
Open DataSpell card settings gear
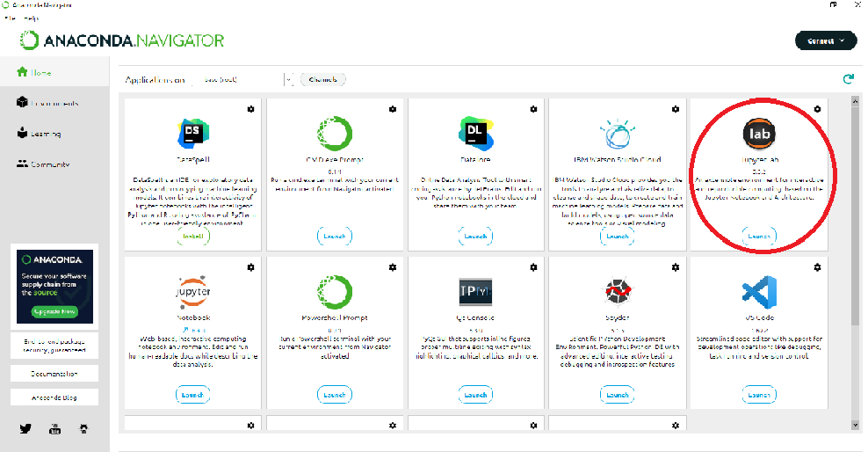tap(250, 109)
